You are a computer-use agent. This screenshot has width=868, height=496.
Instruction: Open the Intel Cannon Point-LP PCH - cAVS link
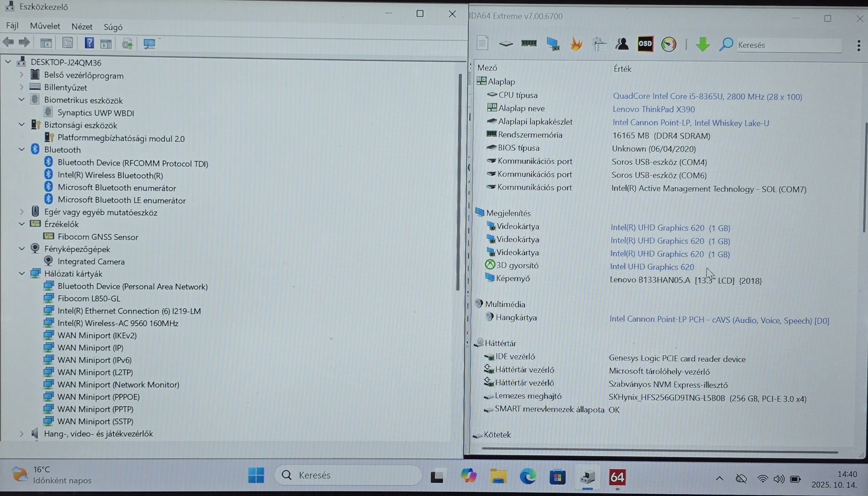(719, 320)
